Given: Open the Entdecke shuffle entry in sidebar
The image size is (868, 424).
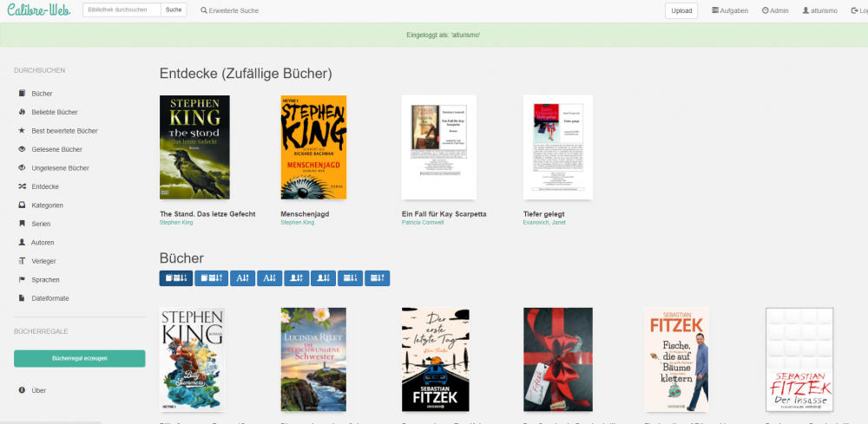Looking at the screenshot, I should click(x=39, y=186).
